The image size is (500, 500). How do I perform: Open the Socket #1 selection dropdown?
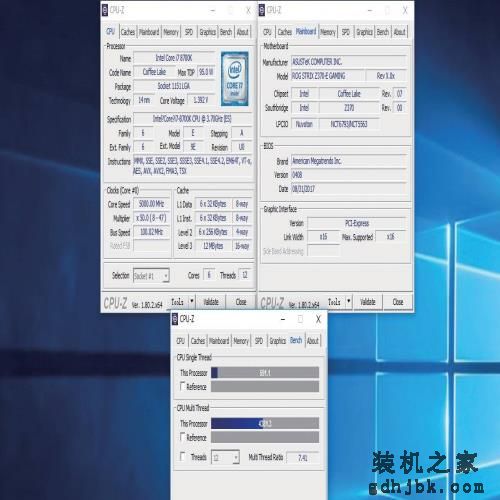(x=151, y=276)
